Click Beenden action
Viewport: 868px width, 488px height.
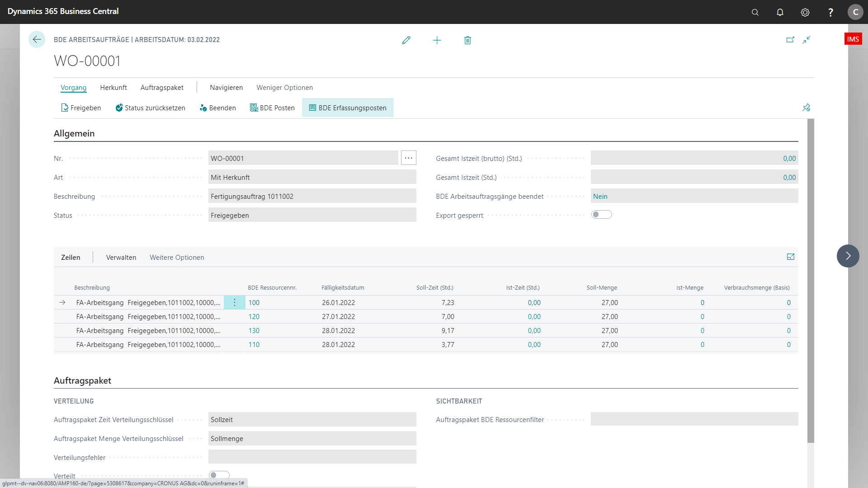(x=218, y=108)
